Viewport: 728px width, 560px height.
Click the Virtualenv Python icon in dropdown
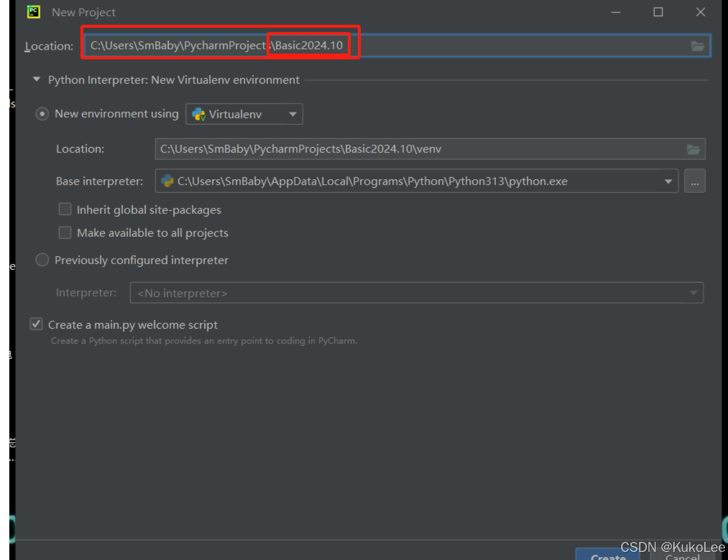pyautogui.click(x=199, y=114)
